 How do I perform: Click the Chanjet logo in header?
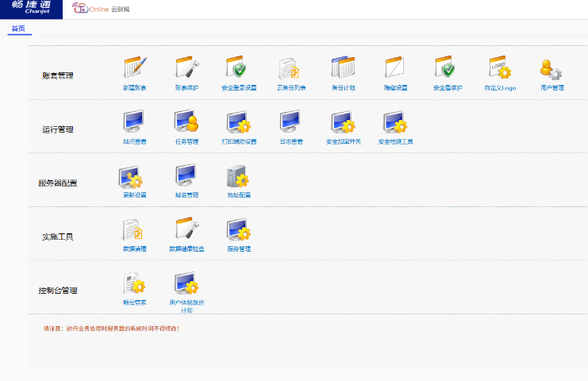[x=31, y=9]
